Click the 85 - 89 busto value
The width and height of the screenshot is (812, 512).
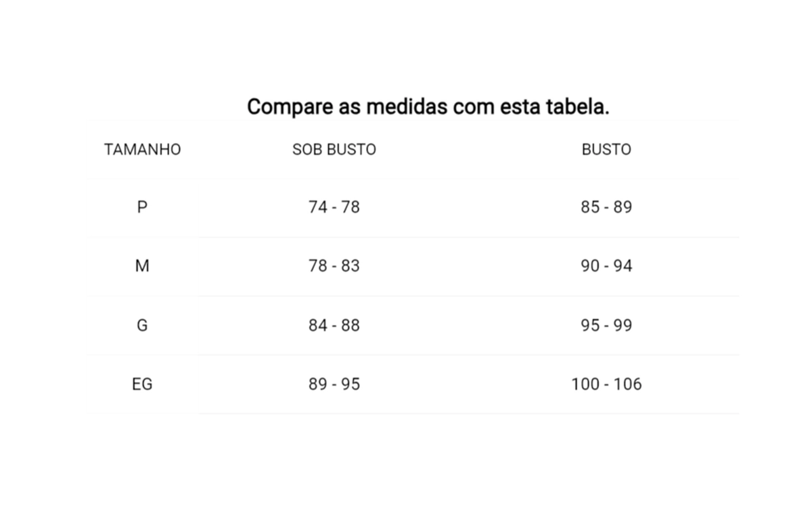pos(606,207)
